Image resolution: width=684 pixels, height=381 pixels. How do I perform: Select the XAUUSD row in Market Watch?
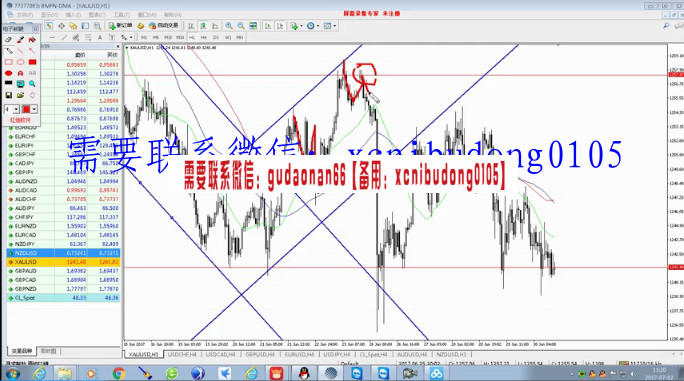pos(63,262)
